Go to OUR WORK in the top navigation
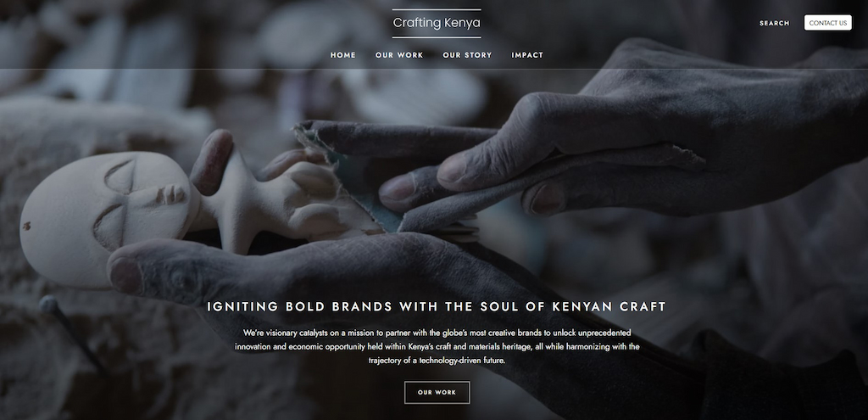The image size is (868, 420). point(399,55)
